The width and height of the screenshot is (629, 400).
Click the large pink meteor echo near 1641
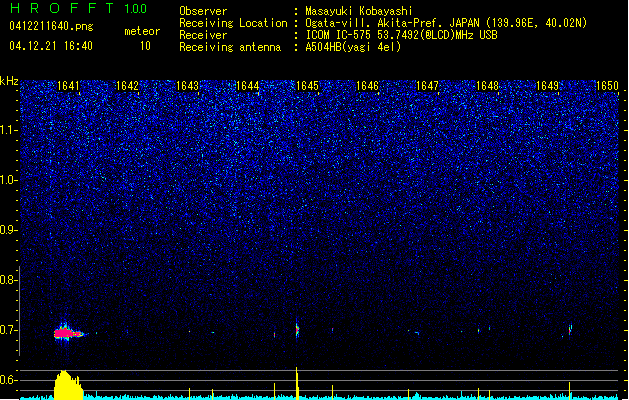click(67, 333)
